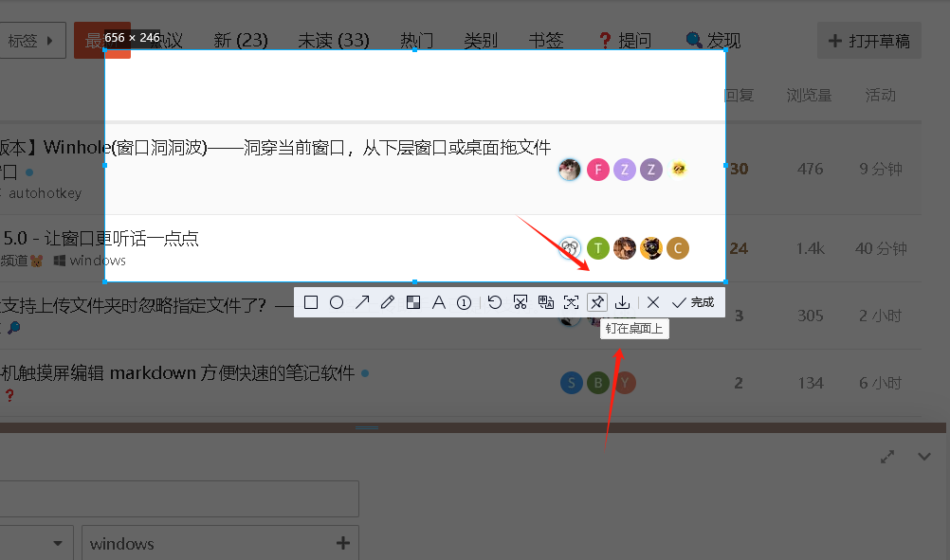Collapse the composer with chevron down

924,457
